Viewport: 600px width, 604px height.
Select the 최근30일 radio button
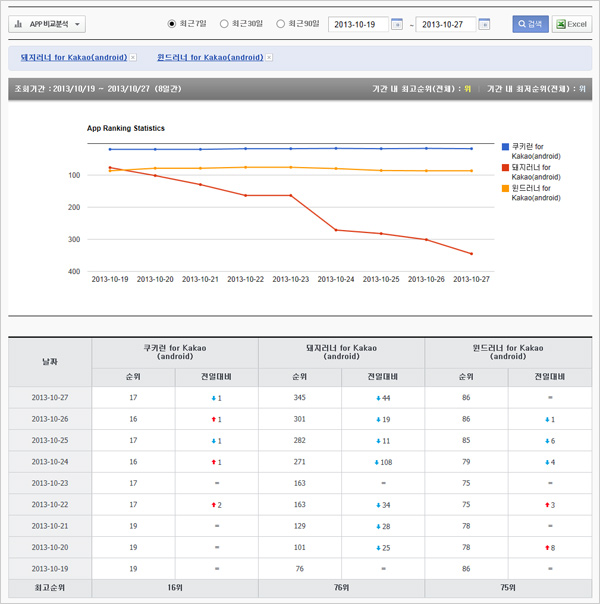[x=224, y=24]
